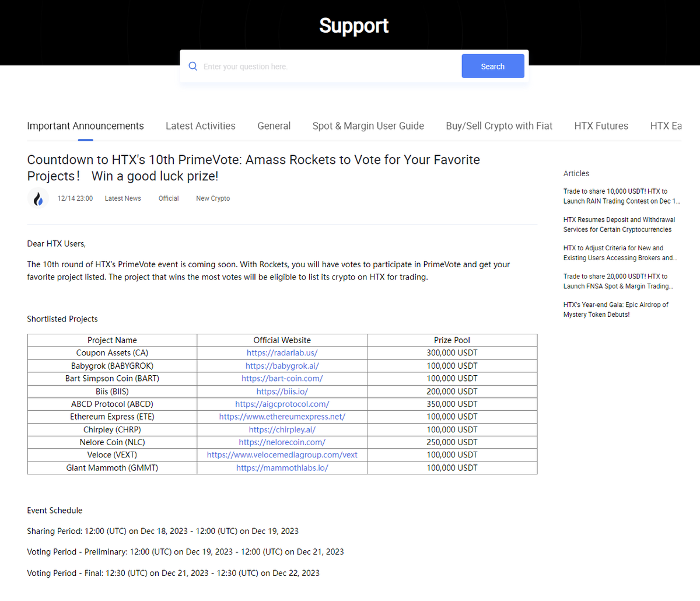
Task: Click the 12/14 23:00 post date
Action: pos(75,198)
